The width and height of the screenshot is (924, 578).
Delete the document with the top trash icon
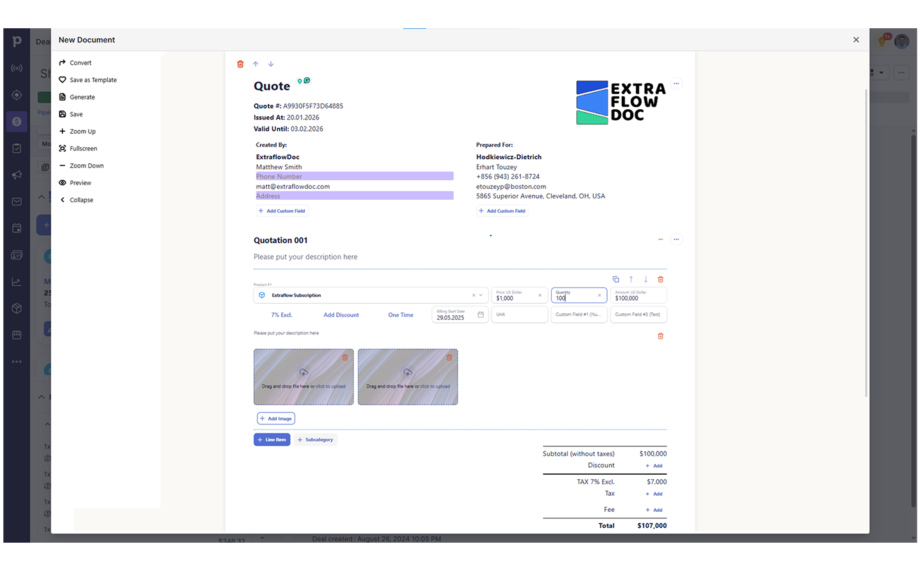point(240,64)
